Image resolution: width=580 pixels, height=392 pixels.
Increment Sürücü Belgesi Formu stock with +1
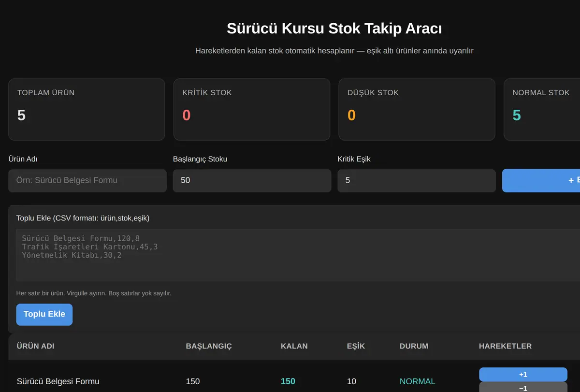[523, 375]
